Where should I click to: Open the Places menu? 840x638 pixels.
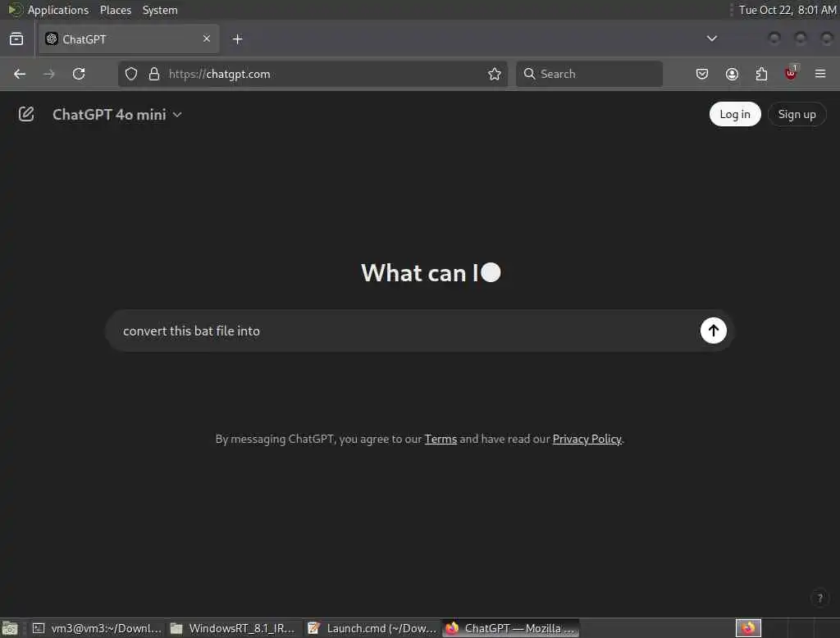115,10
